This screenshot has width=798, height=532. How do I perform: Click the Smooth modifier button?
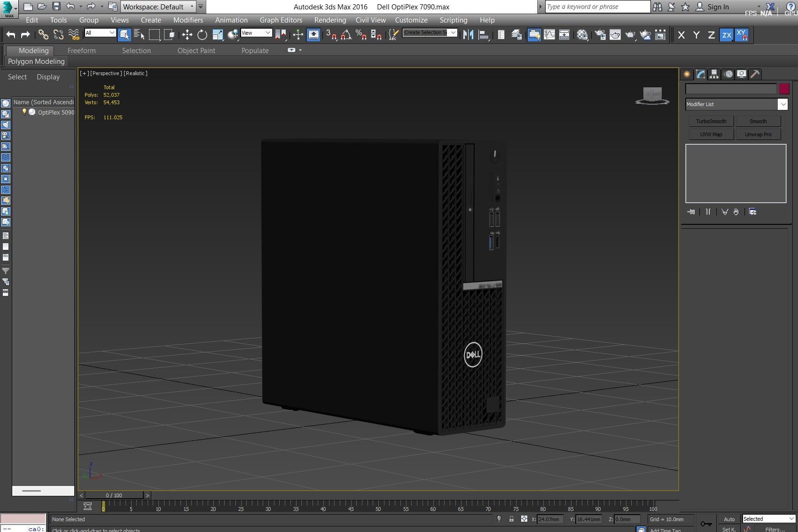pos(758,121)
